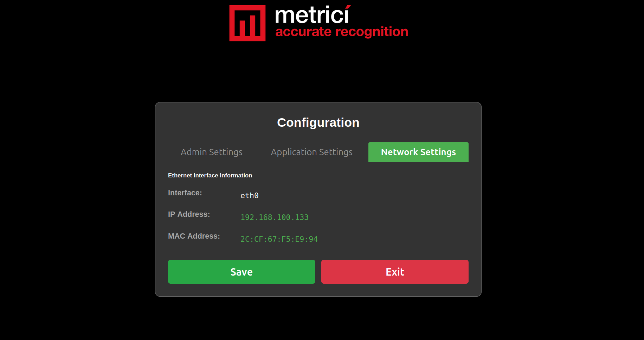
Task: Click the 'IP Address:' label
Action: click(189, 214)
